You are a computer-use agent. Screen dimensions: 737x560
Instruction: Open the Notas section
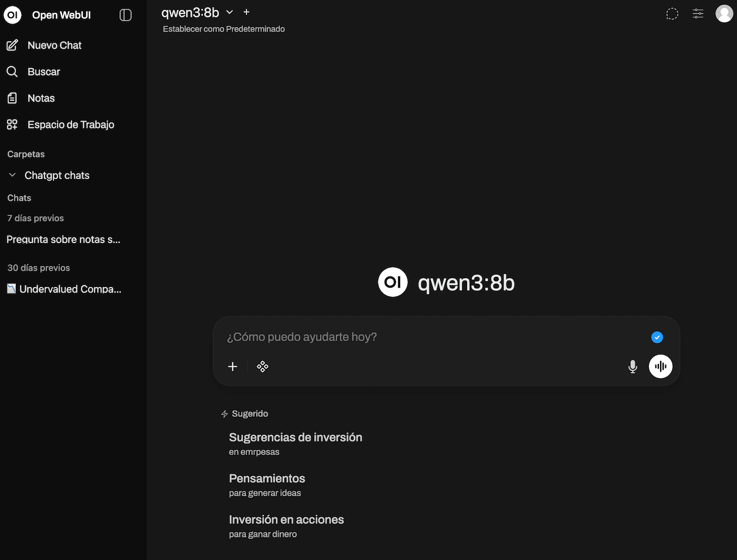coord(40,98)
